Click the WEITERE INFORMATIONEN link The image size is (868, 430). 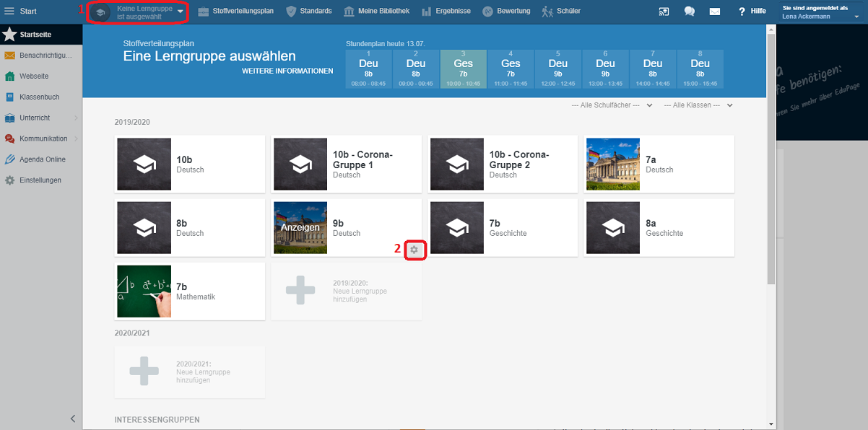point(287,71)
